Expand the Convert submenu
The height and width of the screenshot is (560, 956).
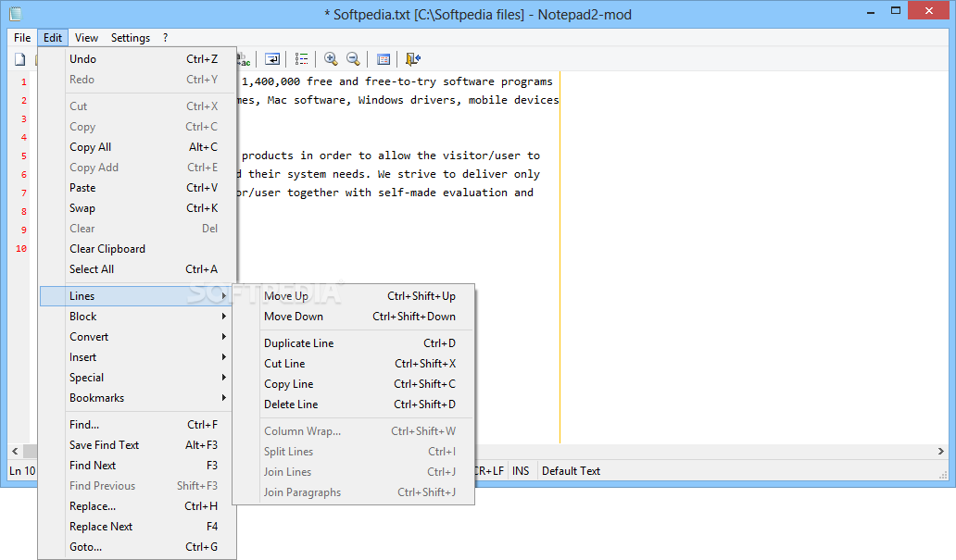[x=138, y=337]
